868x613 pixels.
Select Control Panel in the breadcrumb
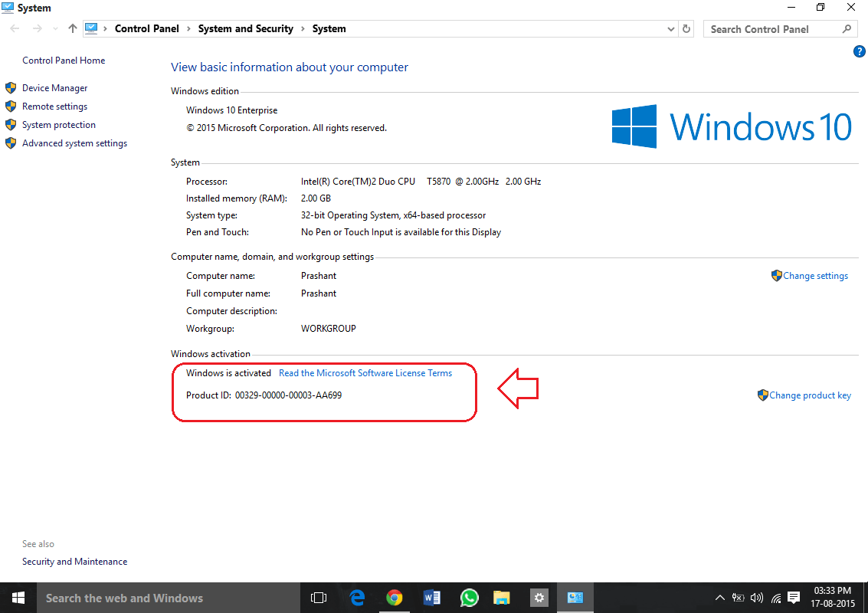tap(146, 29)
